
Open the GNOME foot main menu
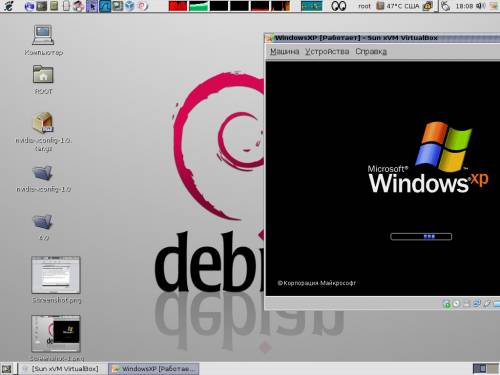[x=9, y=6]
